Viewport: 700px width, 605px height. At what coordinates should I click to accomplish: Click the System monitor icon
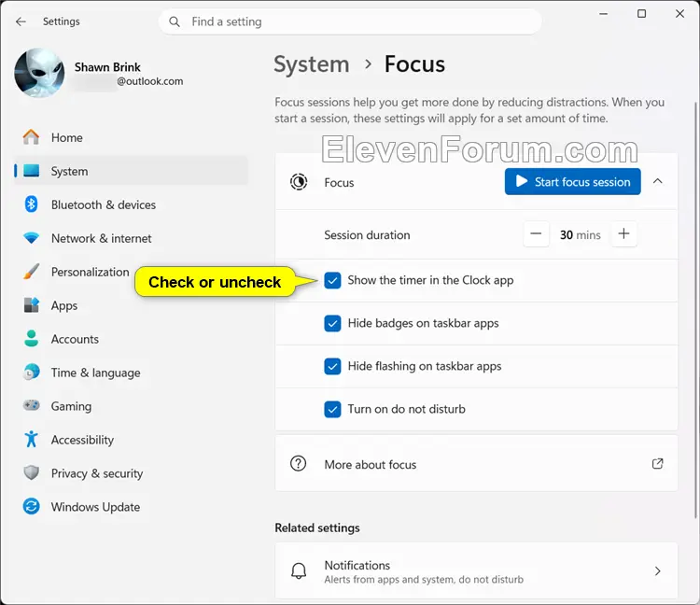(x=31, y=171)
